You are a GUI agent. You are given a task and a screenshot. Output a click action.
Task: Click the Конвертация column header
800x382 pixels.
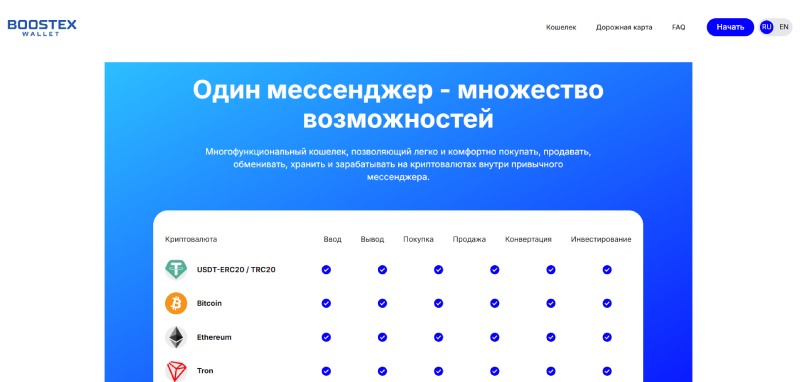coord(528,239)
